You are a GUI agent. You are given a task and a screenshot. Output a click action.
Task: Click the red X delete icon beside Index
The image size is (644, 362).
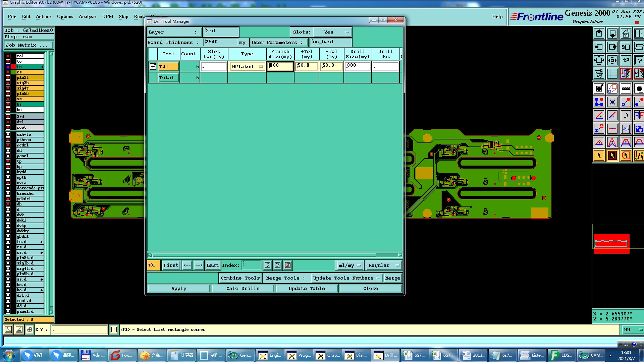(287, 265)
